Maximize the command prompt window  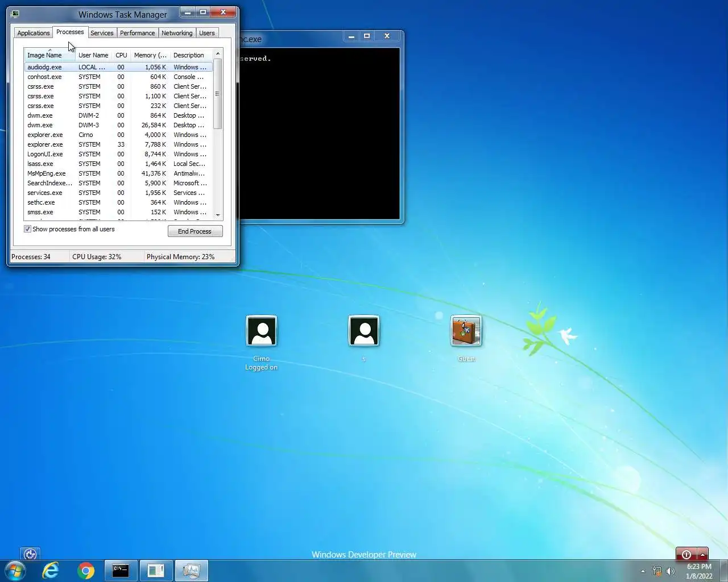click(x=367, y=36)
